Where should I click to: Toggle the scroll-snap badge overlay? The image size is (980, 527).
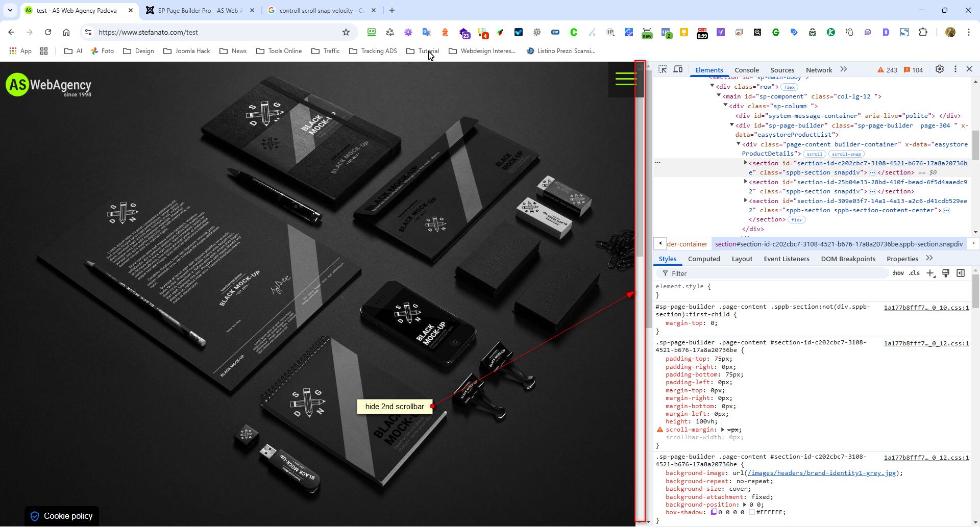tap(846, 154)
